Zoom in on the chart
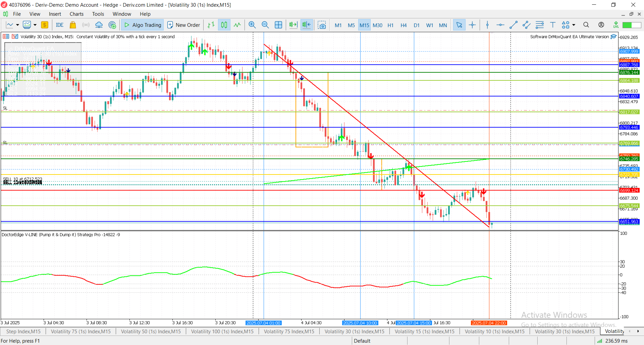Viewport: 644px width, 345px height. pyautogui.click(x=252, y=25)
